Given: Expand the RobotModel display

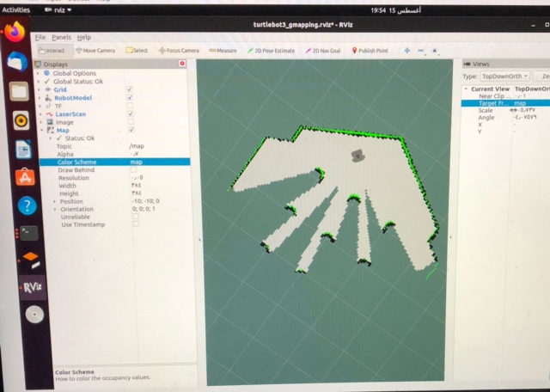Looking at the screenshot, I should (x=40, y=98).
